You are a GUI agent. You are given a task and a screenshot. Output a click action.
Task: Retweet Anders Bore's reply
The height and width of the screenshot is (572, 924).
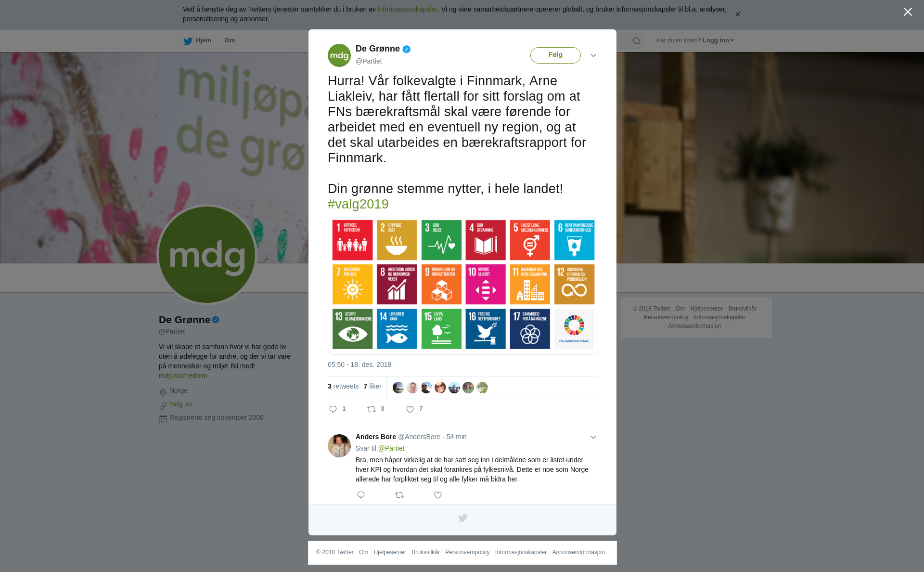click(399, 495)
